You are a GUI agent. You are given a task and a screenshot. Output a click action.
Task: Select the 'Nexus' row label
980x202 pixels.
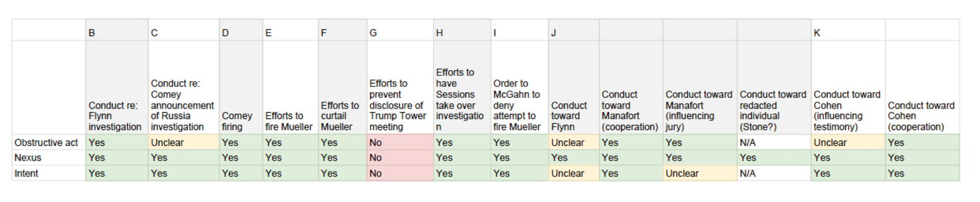[x=49, y=158]
